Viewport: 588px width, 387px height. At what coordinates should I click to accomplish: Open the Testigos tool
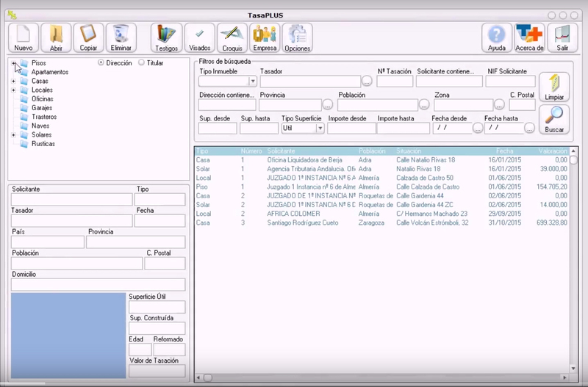[167, 37]
